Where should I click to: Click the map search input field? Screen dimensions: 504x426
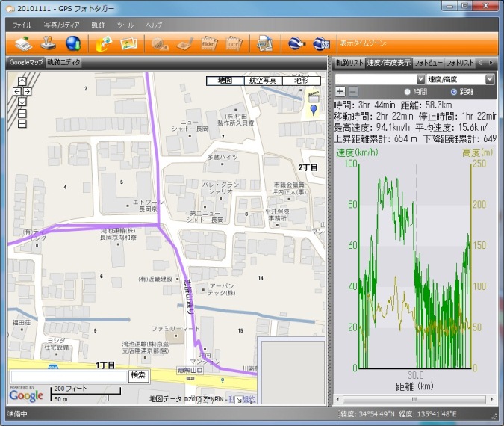69,377
